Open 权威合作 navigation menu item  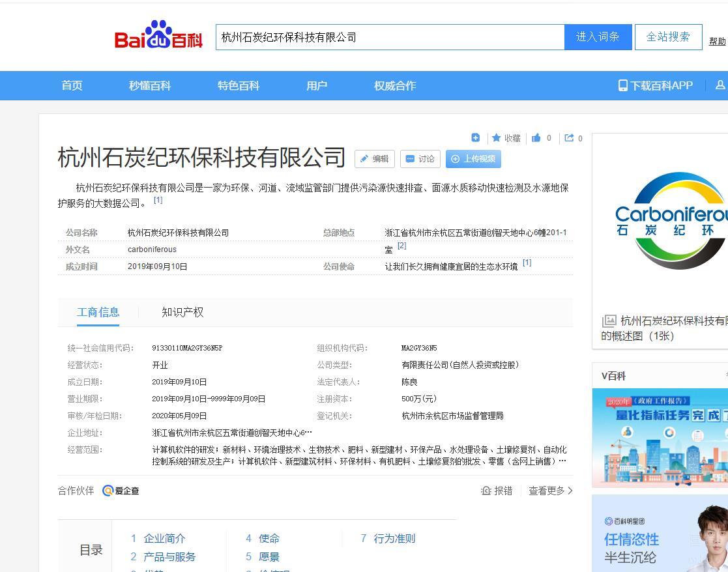pos(395,85)
